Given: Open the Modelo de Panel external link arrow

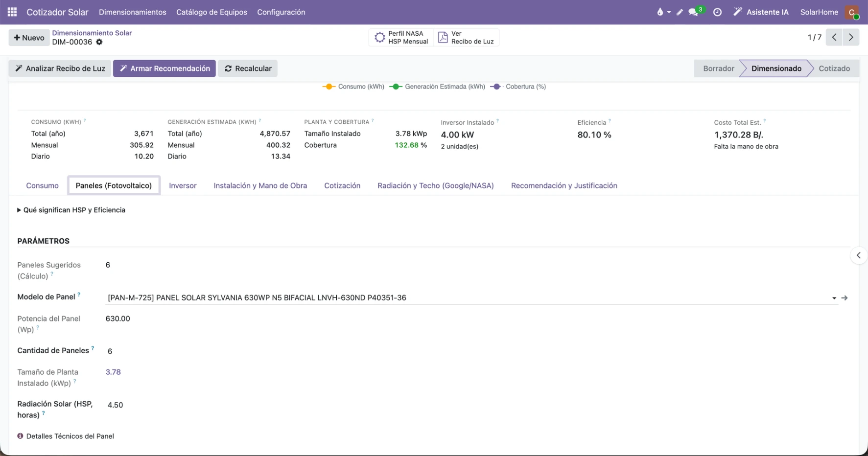Looking at the screenshot, I should tap(845, 298).
